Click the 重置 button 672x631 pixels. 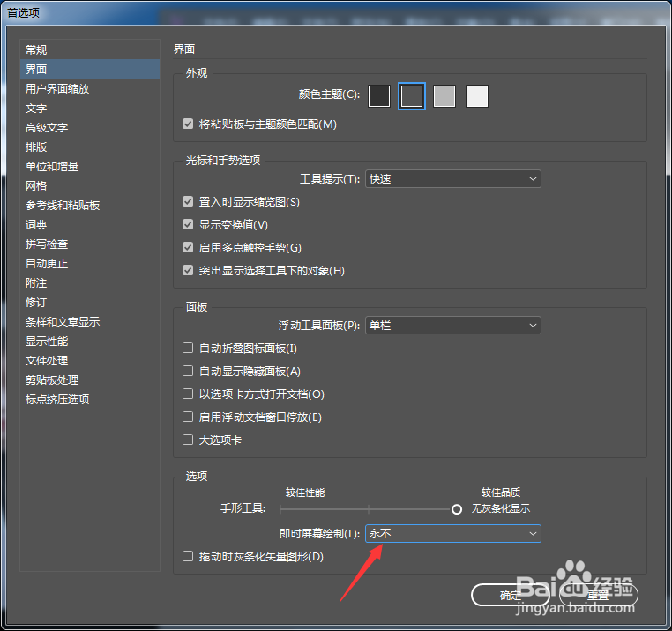tap(599, 595)
